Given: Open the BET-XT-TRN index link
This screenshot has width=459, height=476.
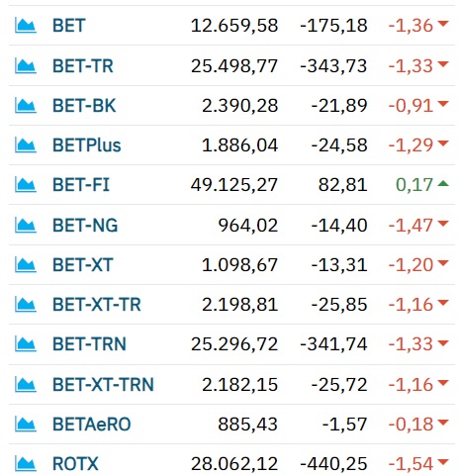Looking at the screenshot, I should tap(103, 385).
